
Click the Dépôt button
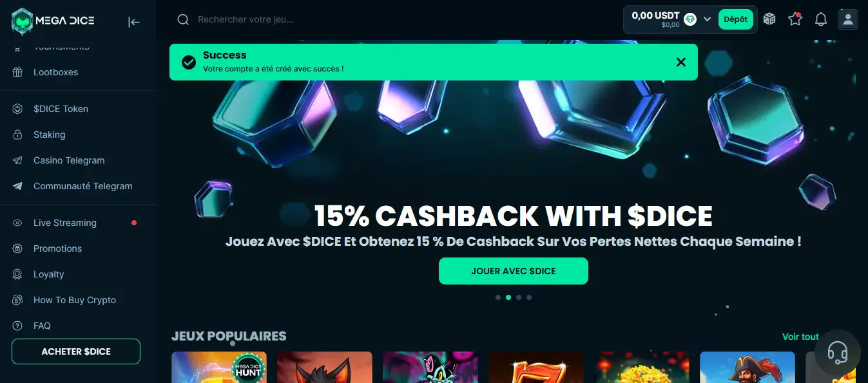[735, 19]
